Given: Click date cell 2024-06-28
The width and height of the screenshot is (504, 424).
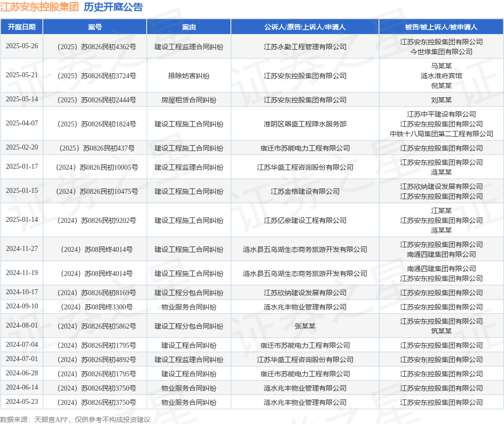Looking at the screenshot, I should click(22, 373).
